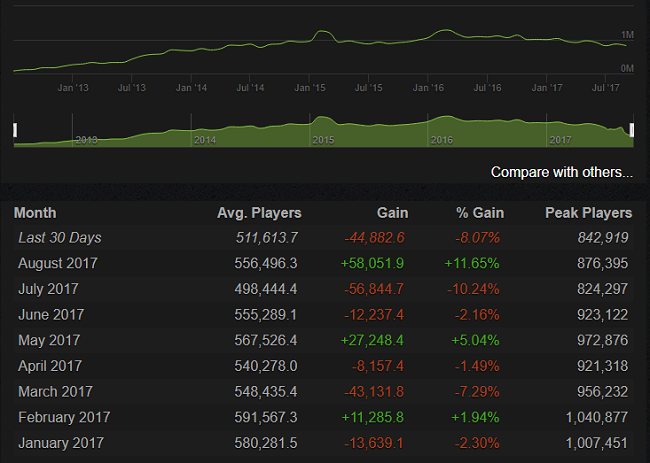The height and width of the screenshot is (463, 650).
Task: Click the peak players value 824,297
Action: point(603,289)
